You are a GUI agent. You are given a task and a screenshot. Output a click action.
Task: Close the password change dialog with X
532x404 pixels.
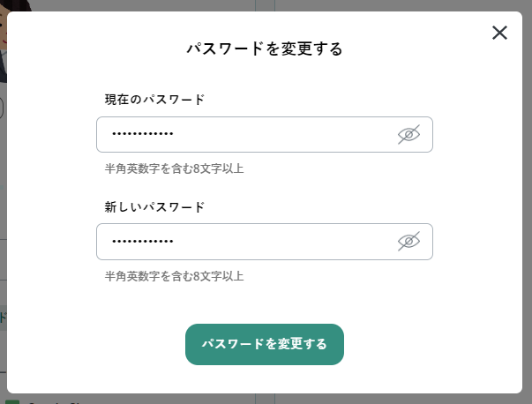tap(499, 33)
